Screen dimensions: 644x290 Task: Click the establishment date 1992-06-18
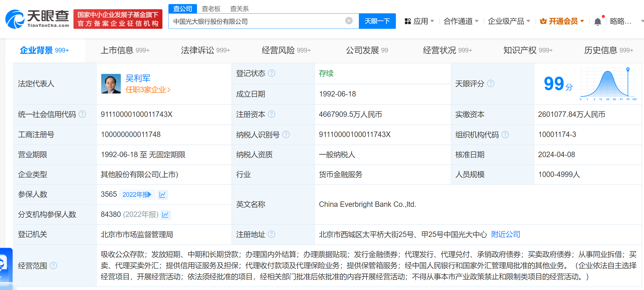click(x=337, y=94)
